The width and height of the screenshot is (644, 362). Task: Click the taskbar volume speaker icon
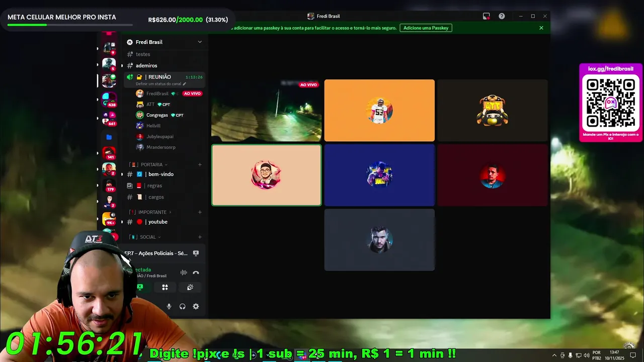586,355
